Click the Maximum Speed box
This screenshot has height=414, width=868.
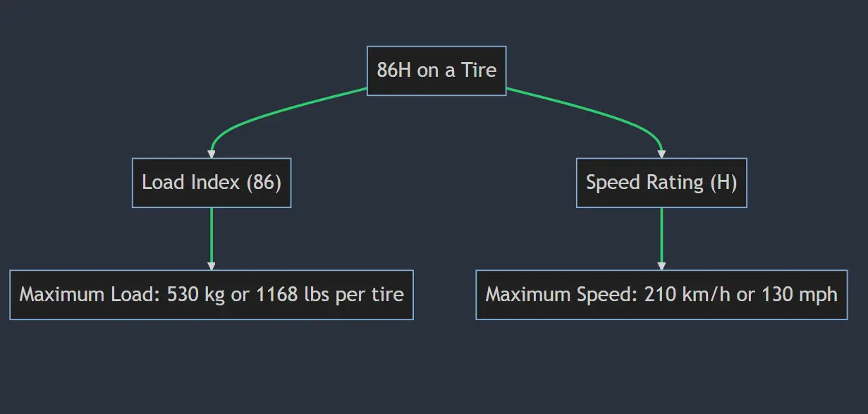661,295
